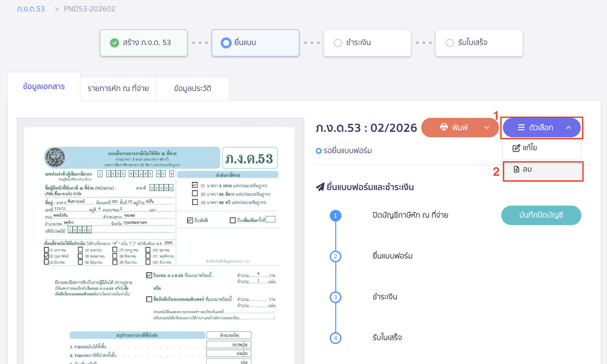Click step 4 circle for รับใบเสร็จ
This screenshot has width=607, height=364.
(x=335, y=338)
